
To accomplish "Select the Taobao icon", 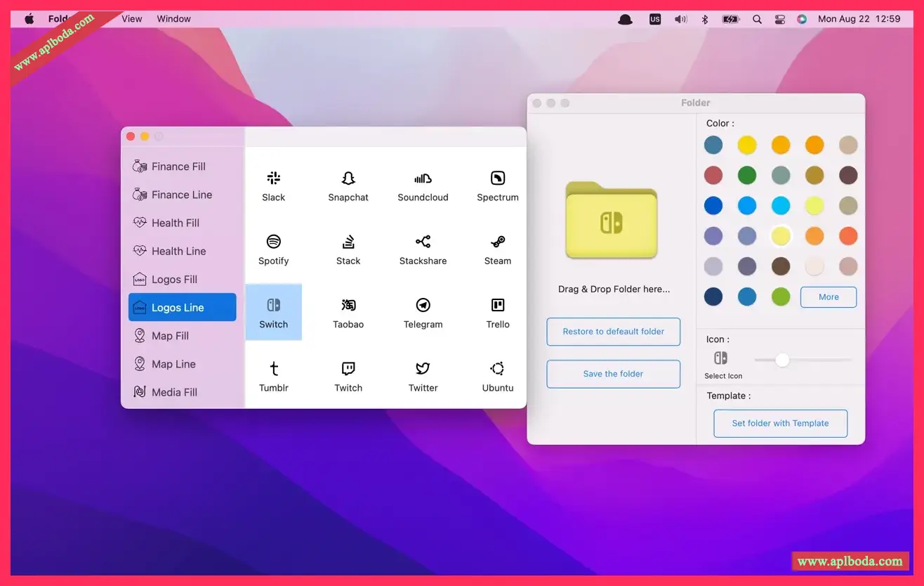I will coord(348,305).
